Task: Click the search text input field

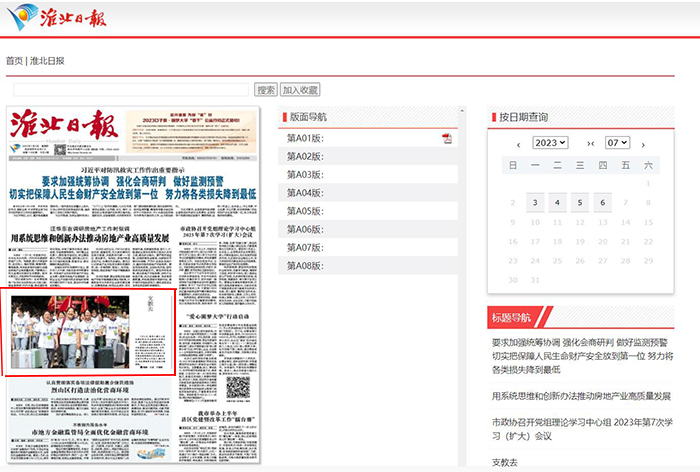Action: click(x=130, y=90)
